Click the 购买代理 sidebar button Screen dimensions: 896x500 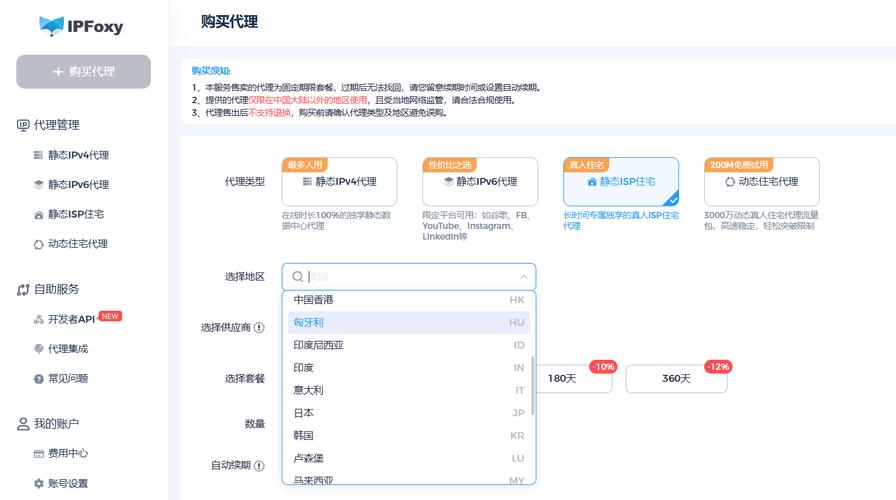[x=83, y=71]
